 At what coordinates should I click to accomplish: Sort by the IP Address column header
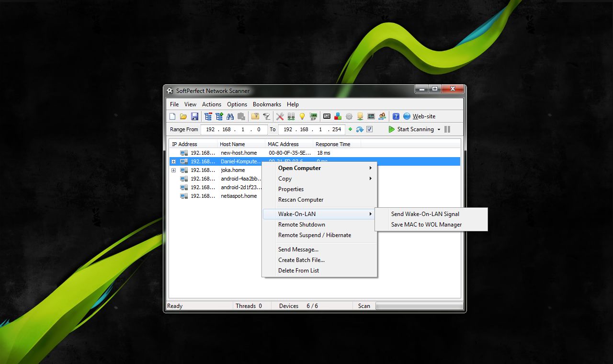point(193,144)
